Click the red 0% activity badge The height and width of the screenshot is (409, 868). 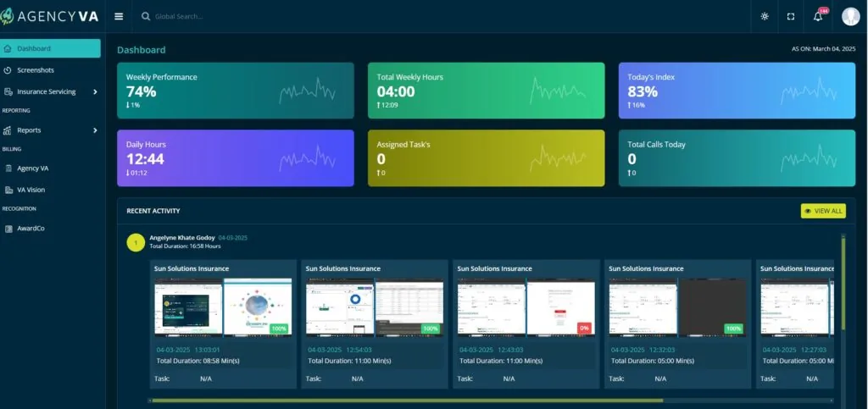(x=583, y=329)
